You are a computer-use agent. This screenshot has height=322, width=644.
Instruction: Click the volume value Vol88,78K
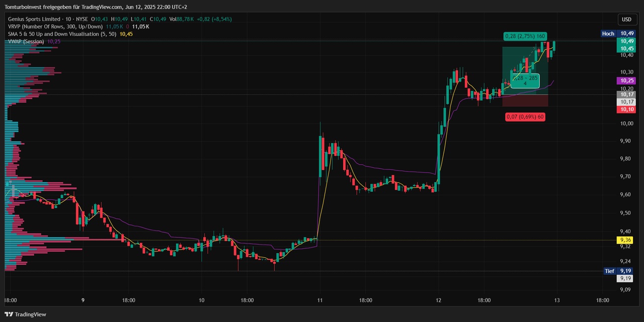(x=181, y=19)
